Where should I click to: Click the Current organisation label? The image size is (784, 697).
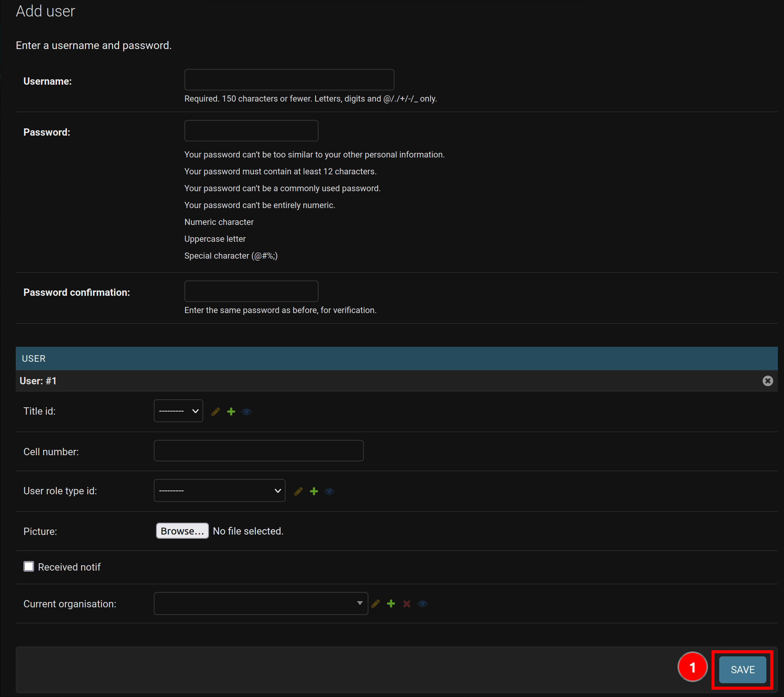click(x=70, y=604)
